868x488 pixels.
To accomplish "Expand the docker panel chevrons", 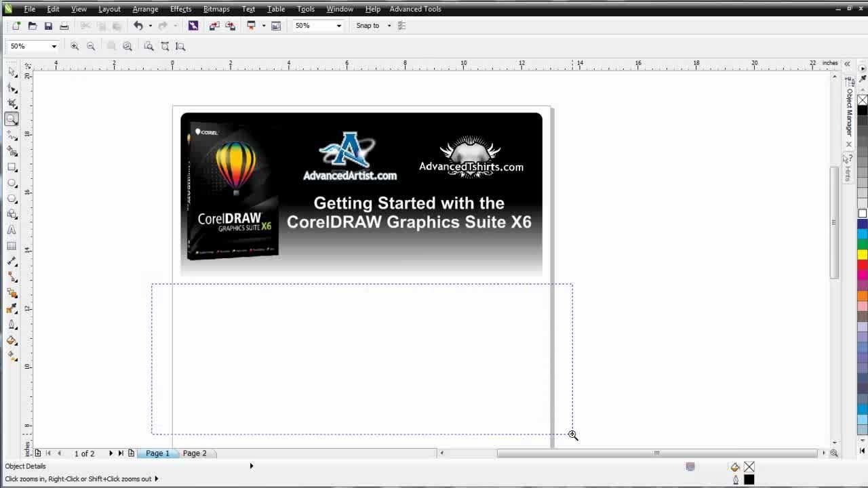I will point(847,63).
